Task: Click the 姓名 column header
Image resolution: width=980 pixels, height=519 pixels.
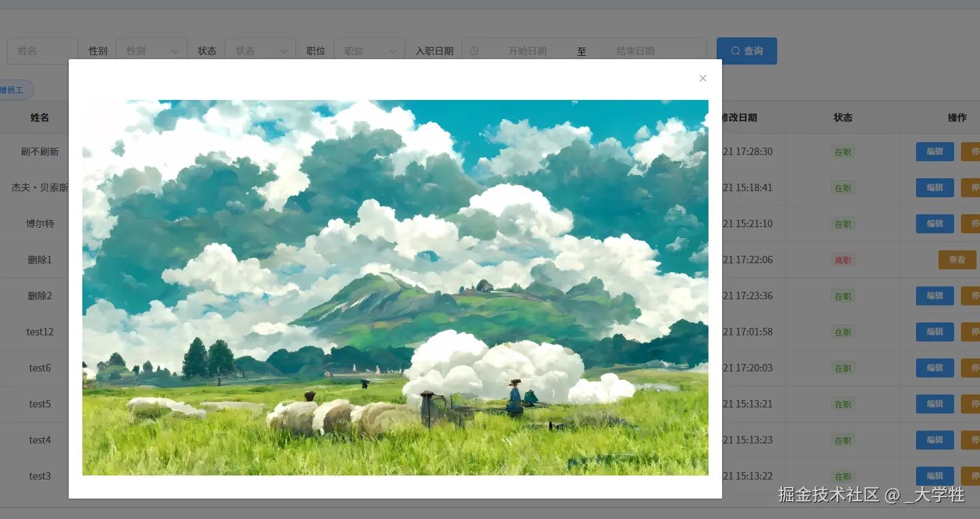Action: point(40,118)
